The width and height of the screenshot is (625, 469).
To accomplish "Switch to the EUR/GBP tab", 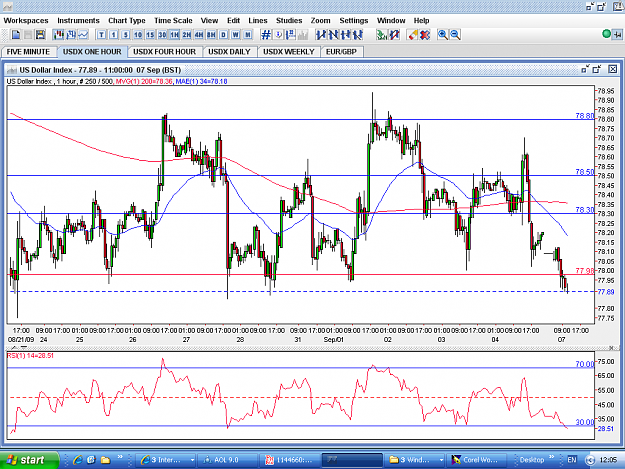I will (341, 52).
